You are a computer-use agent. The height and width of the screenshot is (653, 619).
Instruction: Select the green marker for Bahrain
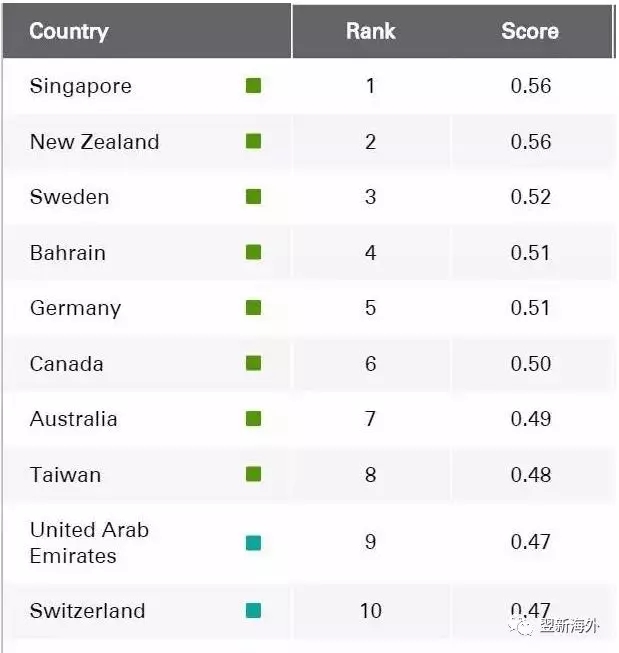click(253, 252)
